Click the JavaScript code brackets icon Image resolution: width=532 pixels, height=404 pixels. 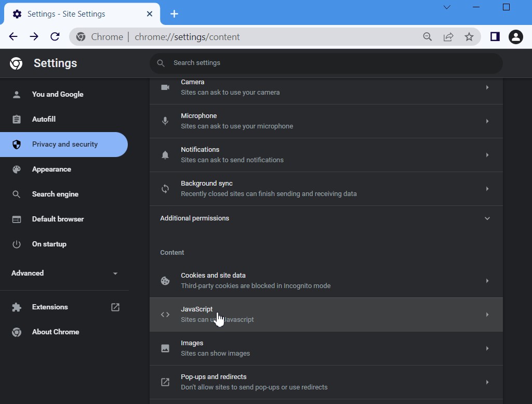(165, 315)
